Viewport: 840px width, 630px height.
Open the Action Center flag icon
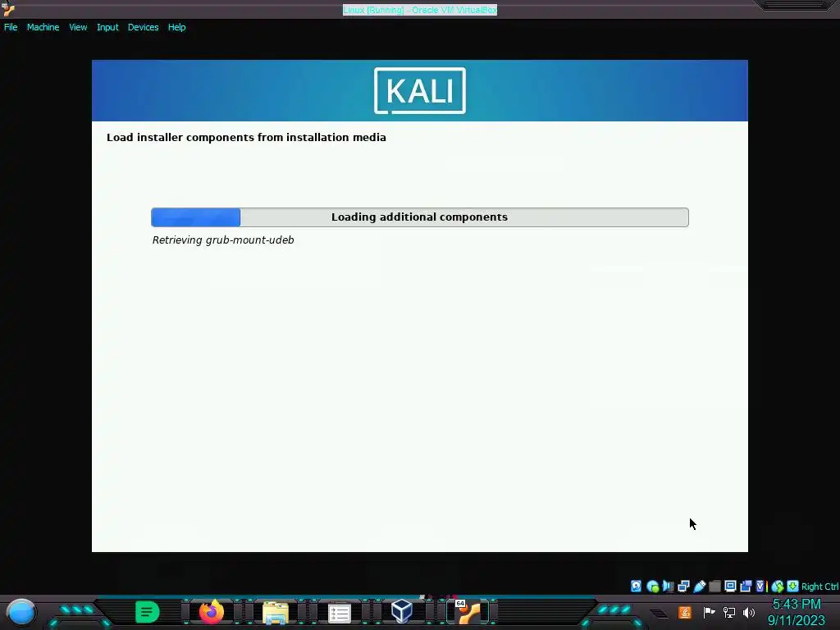tap(709, 612)
